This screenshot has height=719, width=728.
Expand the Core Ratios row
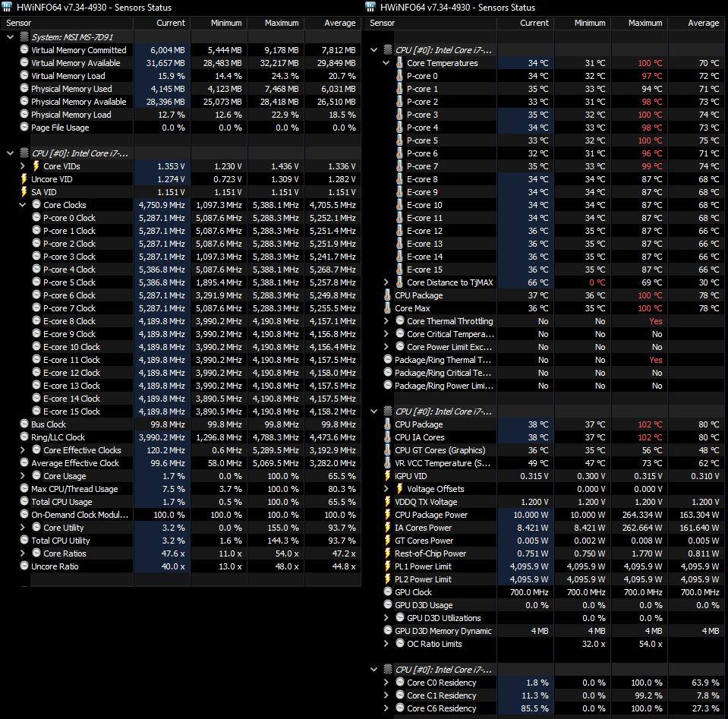[x=22, y=553]
